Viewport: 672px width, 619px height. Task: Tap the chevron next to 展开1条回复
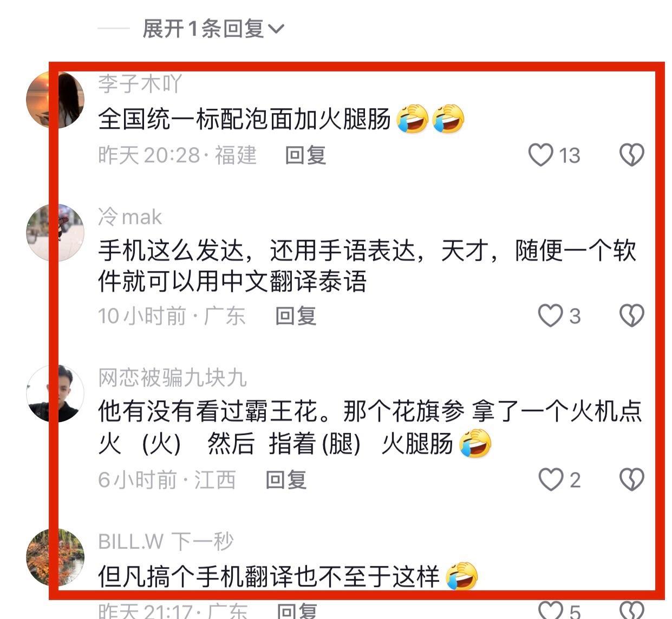click(276, 29)
